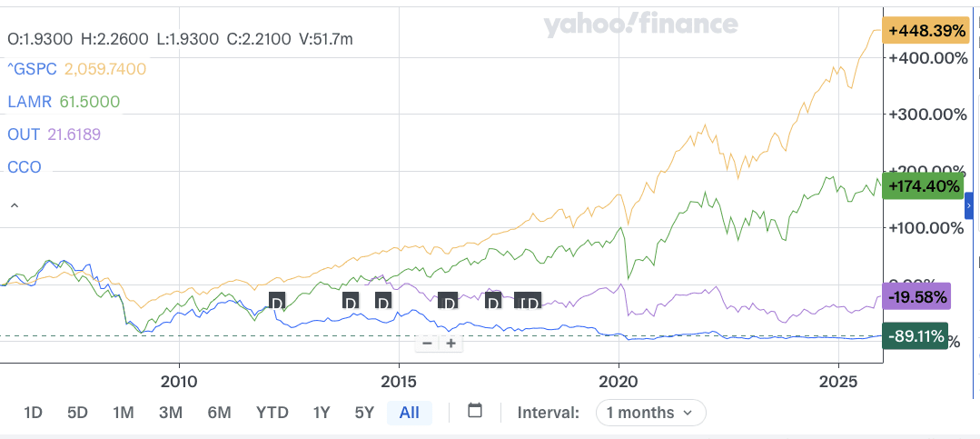This screenshot has width=980, height=439.
Task: Click the CCO legend symbol
Action: (x=25, y=167)
